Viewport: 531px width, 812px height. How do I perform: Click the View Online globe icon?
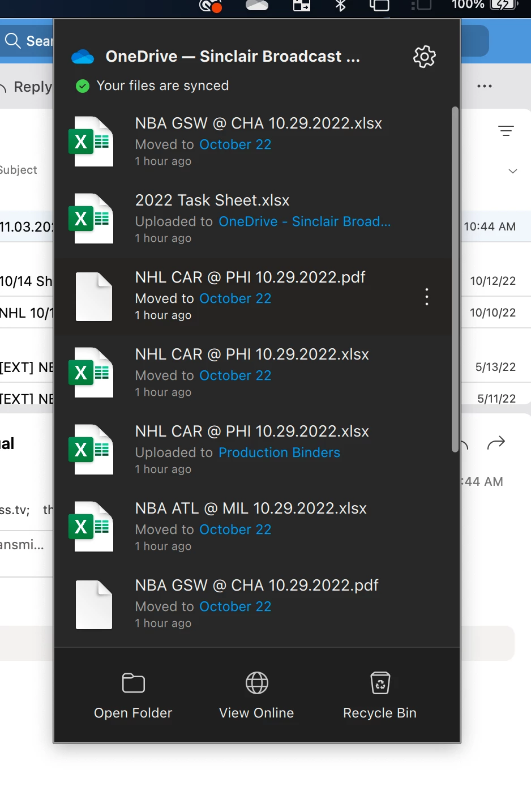pyautogui.click(x=257, y=683)
